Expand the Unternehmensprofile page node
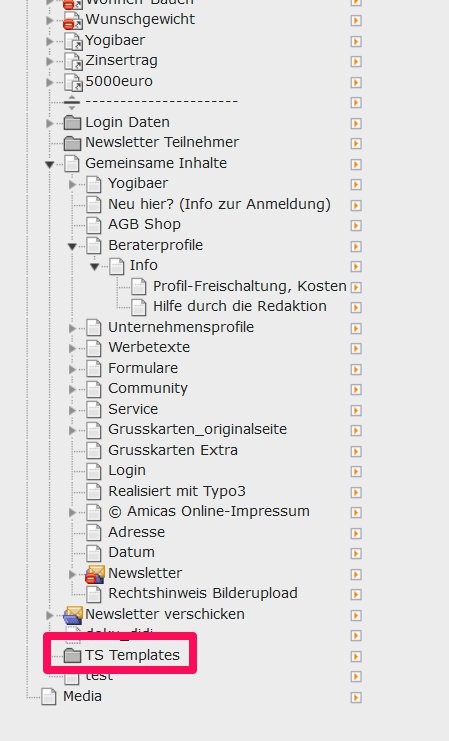This screenshot has height=741, width=449. click(72, 327)
